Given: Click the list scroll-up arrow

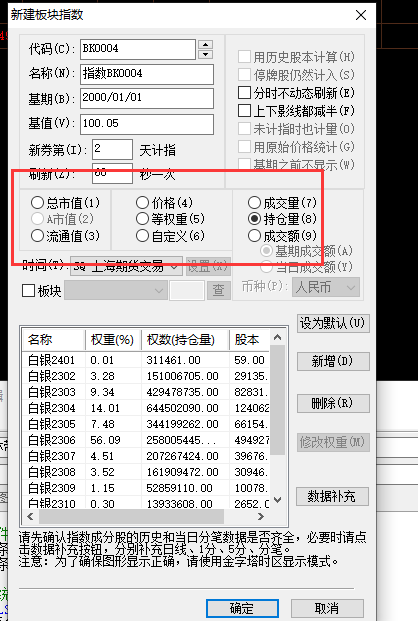Looking at the screenshot, I should [x=278, y=337].
